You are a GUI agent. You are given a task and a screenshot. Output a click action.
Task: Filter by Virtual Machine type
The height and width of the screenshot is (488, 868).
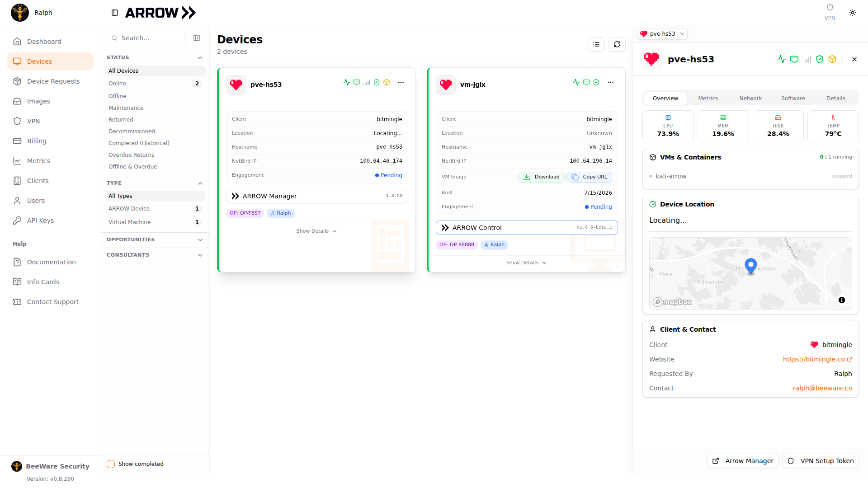155,222
